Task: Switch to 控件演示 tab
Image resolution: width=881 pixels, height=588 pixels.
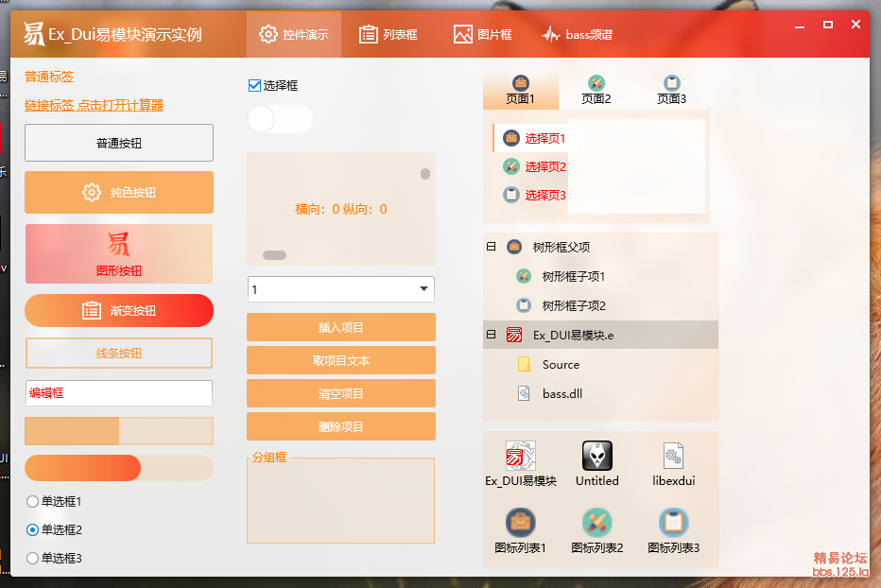Action: point(294,34)
